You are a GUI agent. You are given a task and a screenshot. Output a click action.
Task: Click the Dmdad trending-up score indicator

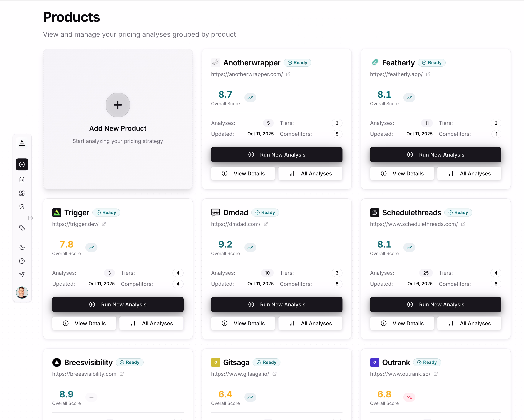(250, 248)
